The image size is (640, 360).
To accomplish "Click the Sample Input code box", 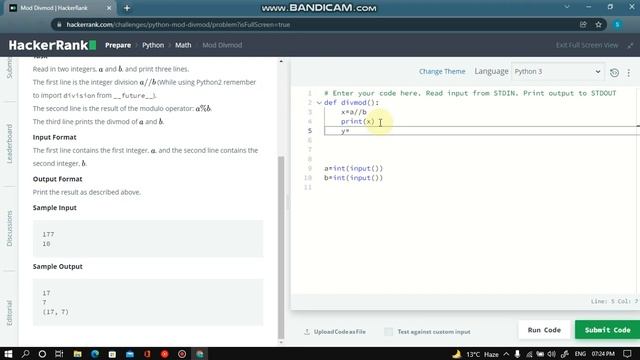I will click(x=148, y=239).
